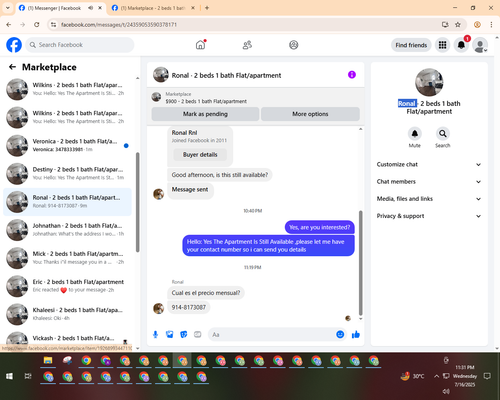
Task: Open Vickash's conversation
Action: pyautogui.click(x=68, y=338)
